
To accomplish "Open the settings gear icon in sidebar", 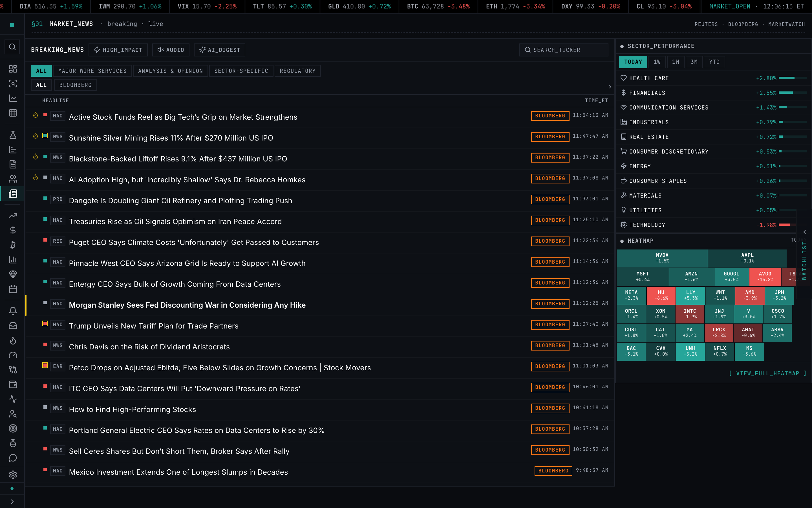I will click(x=13, y=474).
